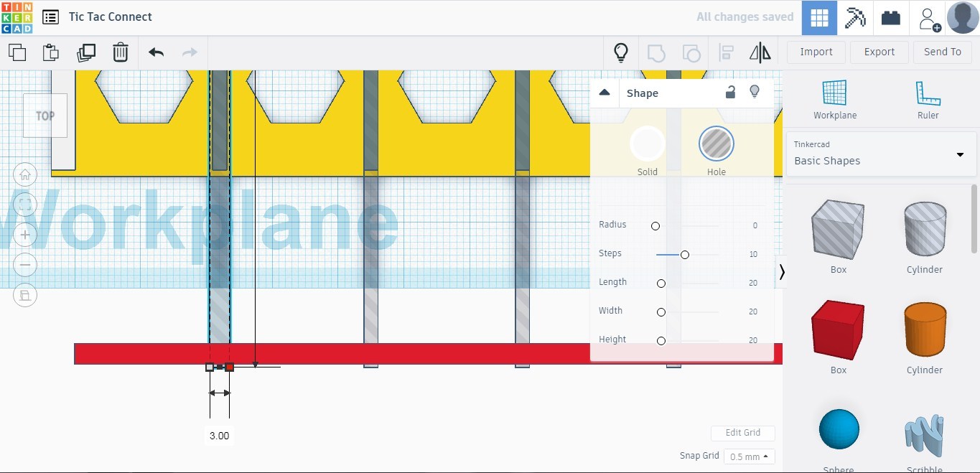This screenshot has width=980, height=473.
Task: Click the Duplicate and repeat icon
Action: 86,52
